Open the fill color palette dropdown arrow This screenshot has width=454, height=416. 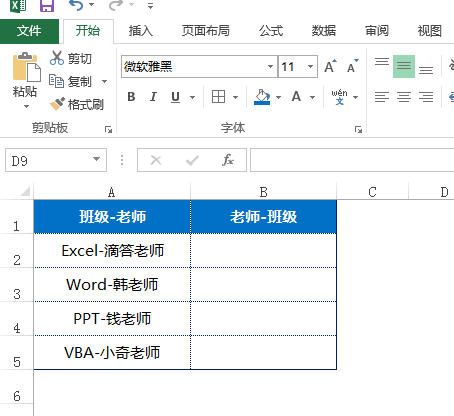point(278,97)
